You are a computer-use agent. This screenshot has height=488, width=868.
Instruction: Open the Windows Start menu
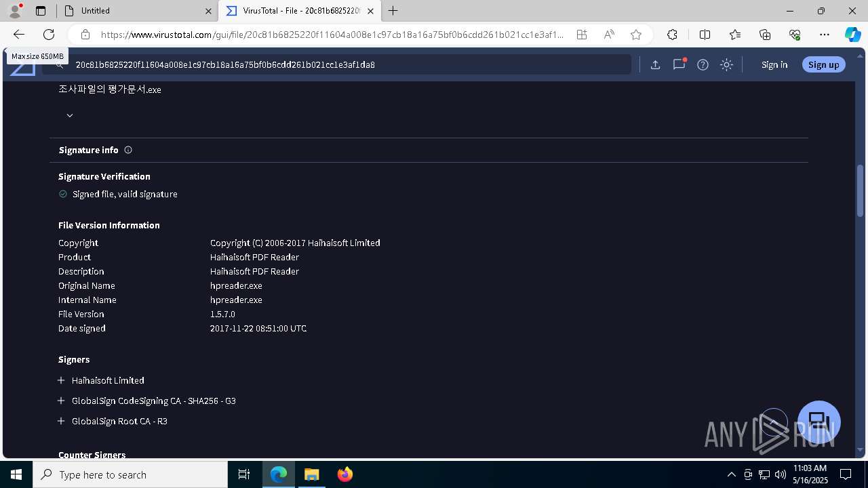click(x=16, y=474)
